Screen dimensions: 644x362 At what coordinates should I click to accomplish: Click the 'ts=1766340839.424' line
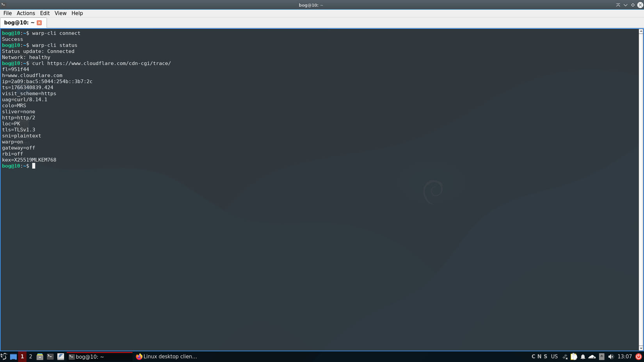click(x=28, y=87)
